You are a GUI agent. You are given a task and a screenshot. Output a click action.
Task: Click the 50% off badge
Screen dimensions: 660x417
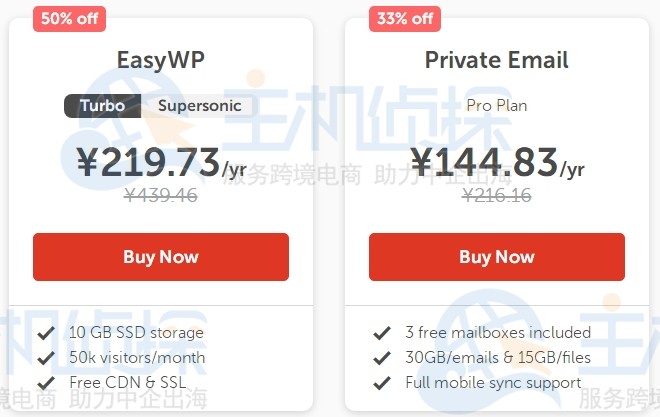coord(66,18)
